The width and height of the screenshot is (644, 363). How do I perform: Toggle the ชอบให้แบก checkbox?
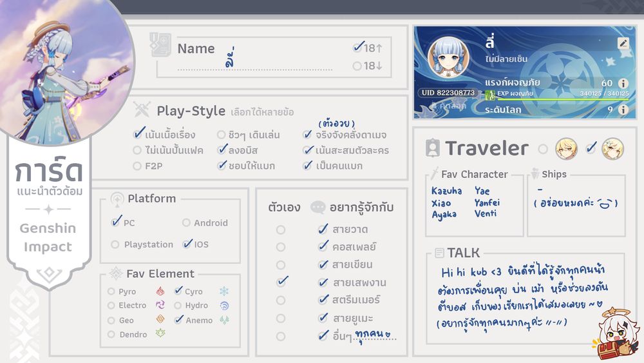click(x=222, y=165)
